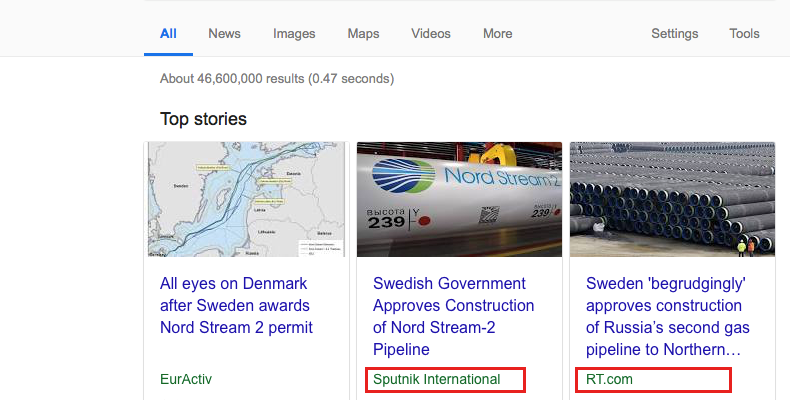The image size is (790, 400).
Task: Click the RT.com source label
Action: click(609, 379)
